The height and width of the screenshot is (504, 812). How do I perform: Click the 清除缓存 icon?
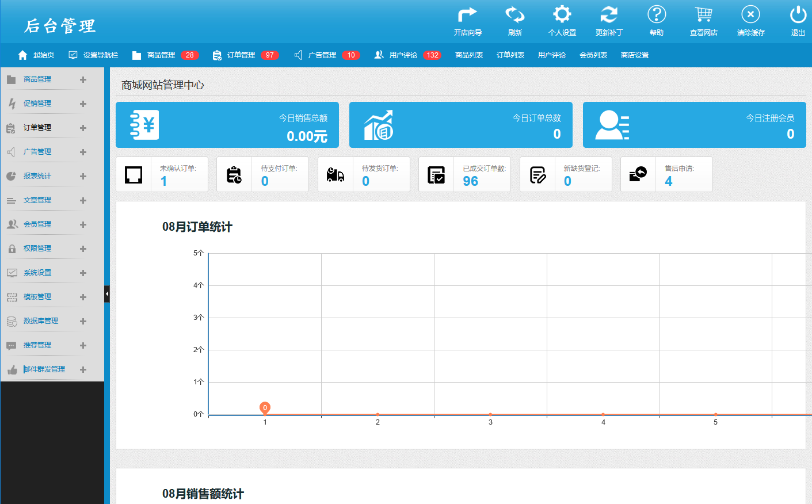coord(750,14)
